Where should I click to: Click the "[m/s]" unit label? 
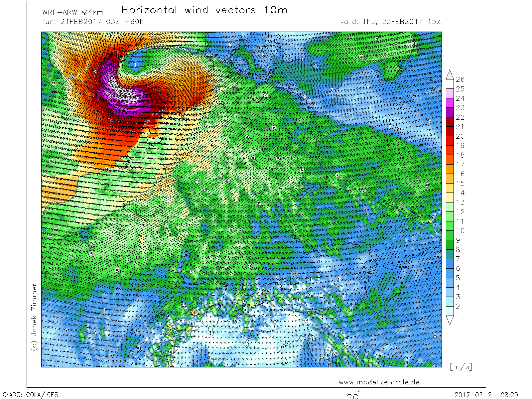coord(461,367)
